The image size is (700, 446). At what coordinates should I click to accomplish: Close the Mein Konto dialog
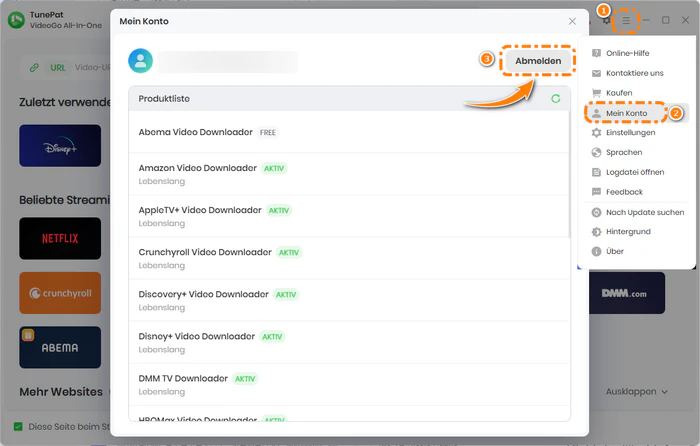(x=572, y=21)
